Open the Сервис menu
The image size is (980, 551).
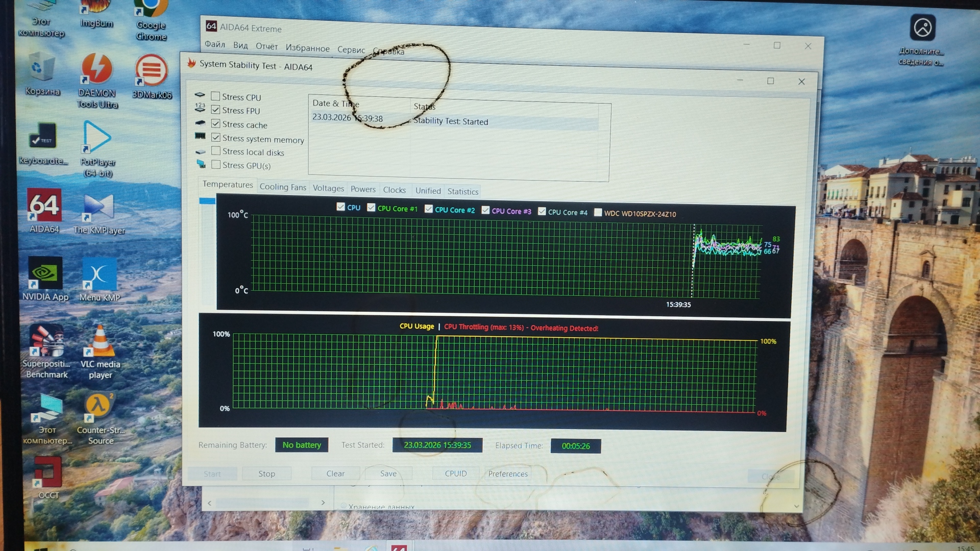pos(351,49)
